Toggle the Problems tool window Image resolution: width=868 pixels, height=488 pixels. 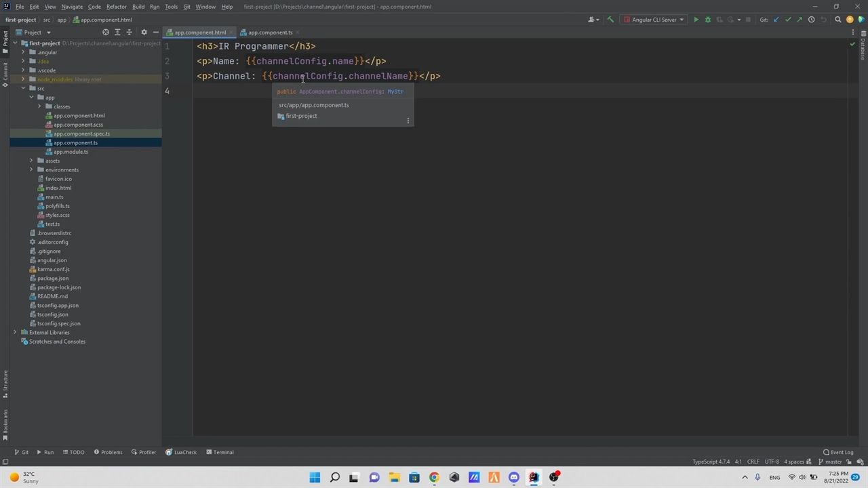point(108,452)
